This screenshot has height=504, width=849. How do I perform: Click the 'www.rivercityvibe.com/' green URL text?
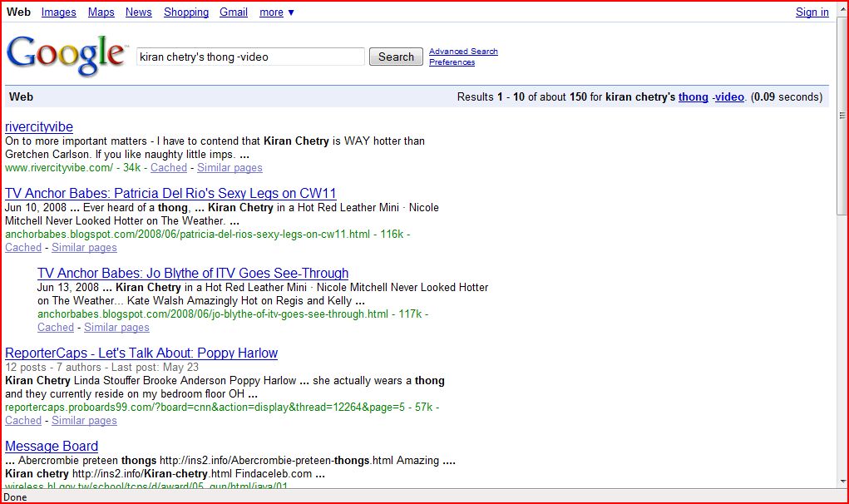59,168
